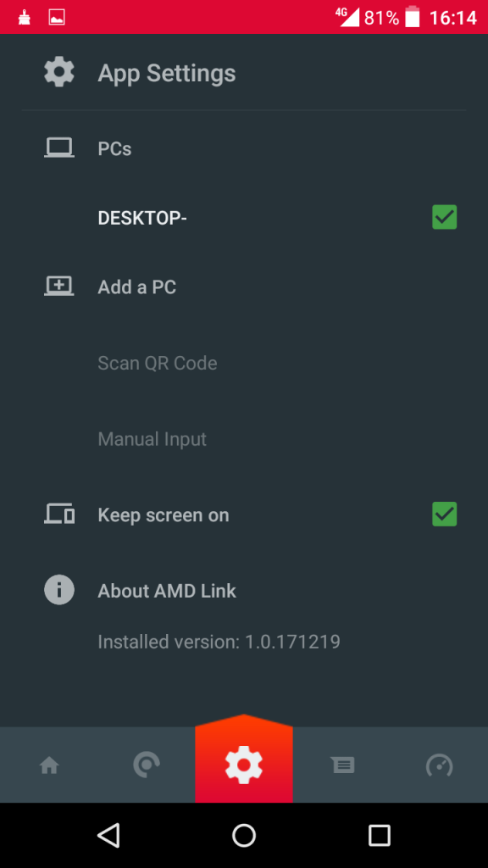Uncheck the DESKTOP- PC checkbox

444,217
